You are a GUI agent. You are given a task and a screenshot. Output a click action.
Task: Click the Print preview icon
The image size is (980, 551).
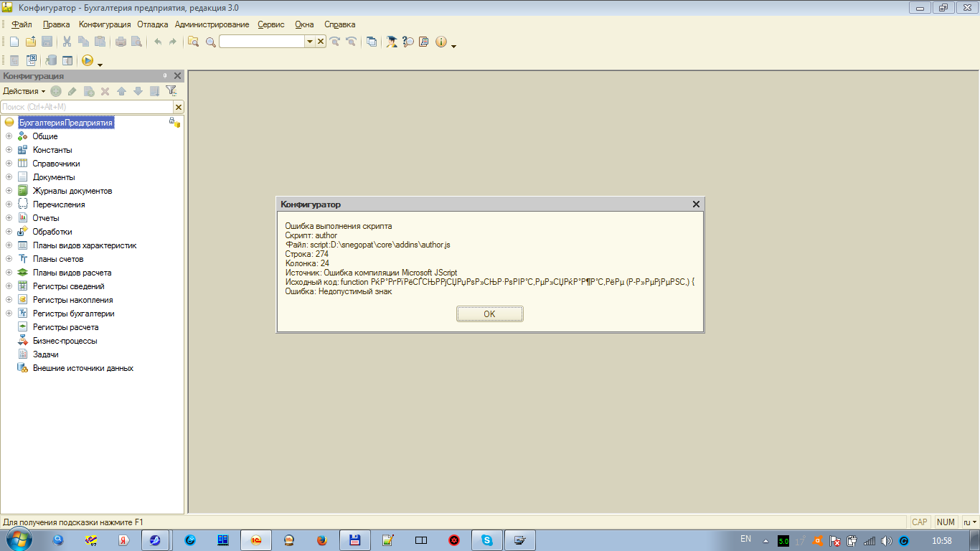(136, 42)
